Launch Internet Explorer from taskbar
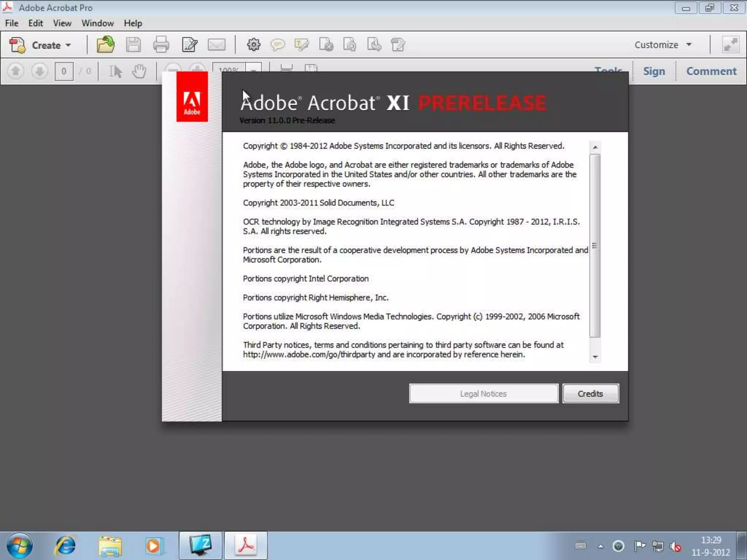This screenshot has width=747, height=560. 65,546
